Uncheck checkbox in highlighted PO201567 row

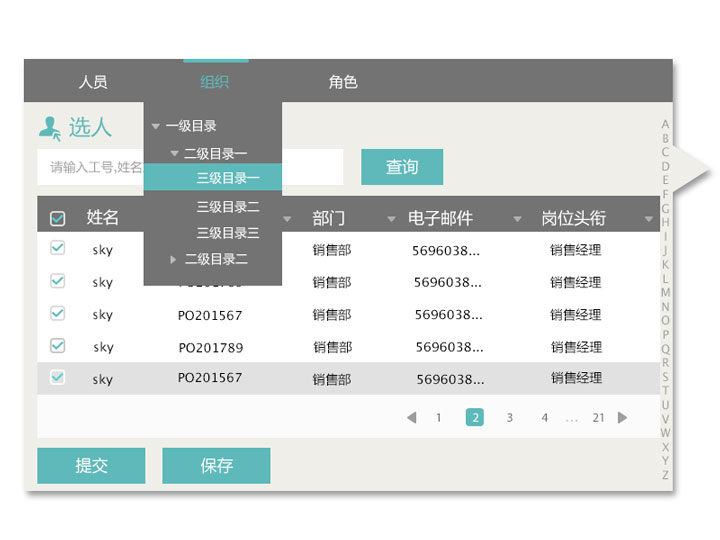click(57, 377)
